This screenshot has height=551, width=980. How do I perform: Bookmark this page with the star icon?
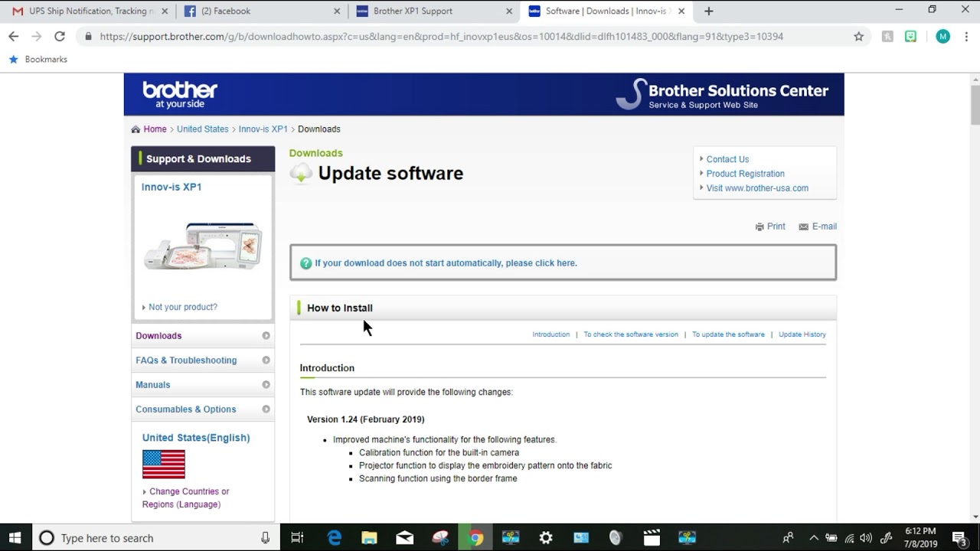click(x=858, y=36)
